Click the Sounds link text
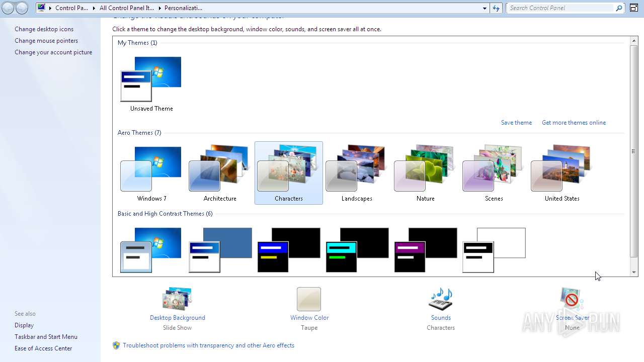 [441, 318]
